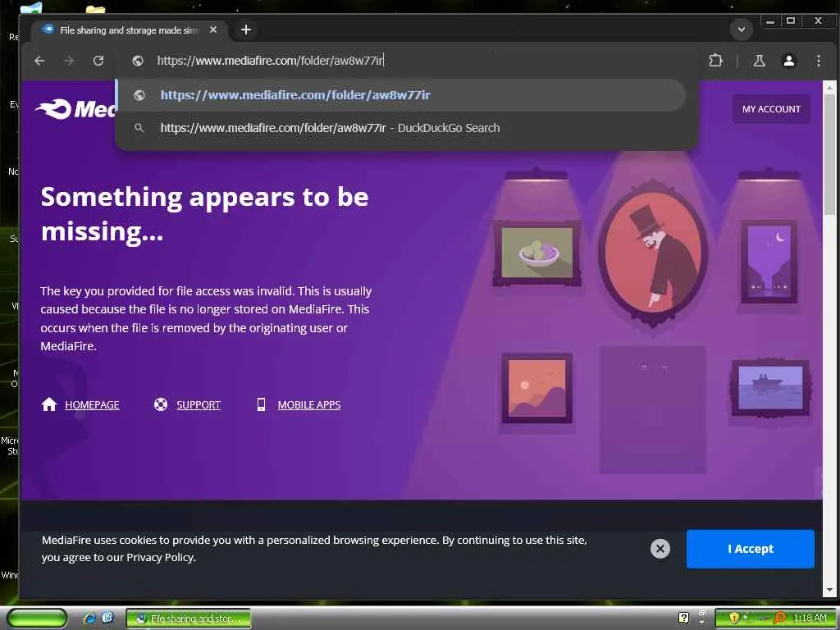Open the HOMEPAGE link
Viewport: 840px width, 630px height.
[x=92, y=405]
